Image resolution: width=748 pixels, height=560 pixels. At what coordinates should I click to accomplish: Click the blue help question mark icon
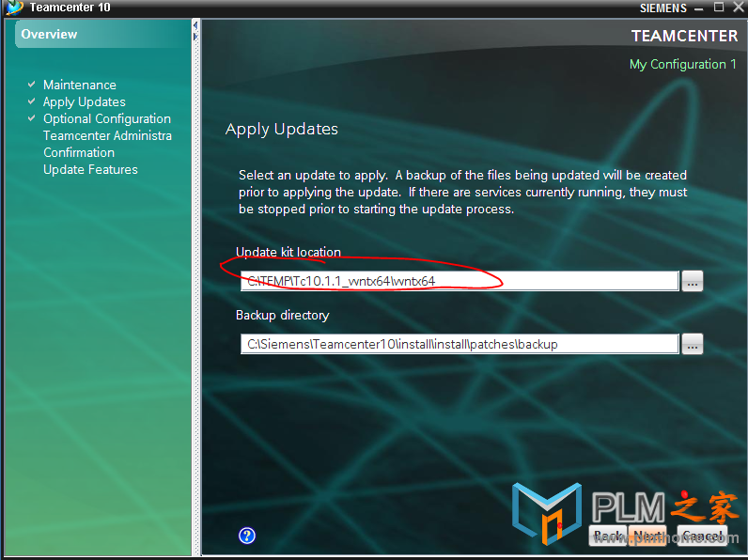[246, 536]
